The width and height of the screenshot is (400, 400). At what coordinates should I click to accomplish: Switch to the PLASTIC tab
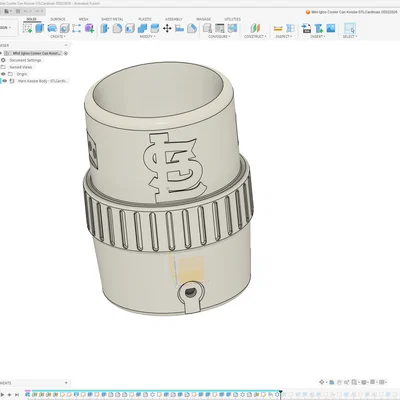(145, 19)
